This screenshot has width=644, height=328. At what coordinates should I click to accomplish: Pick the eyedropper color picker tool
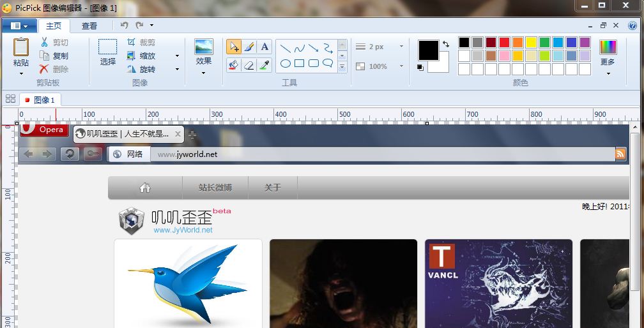(x=264, y=64)
